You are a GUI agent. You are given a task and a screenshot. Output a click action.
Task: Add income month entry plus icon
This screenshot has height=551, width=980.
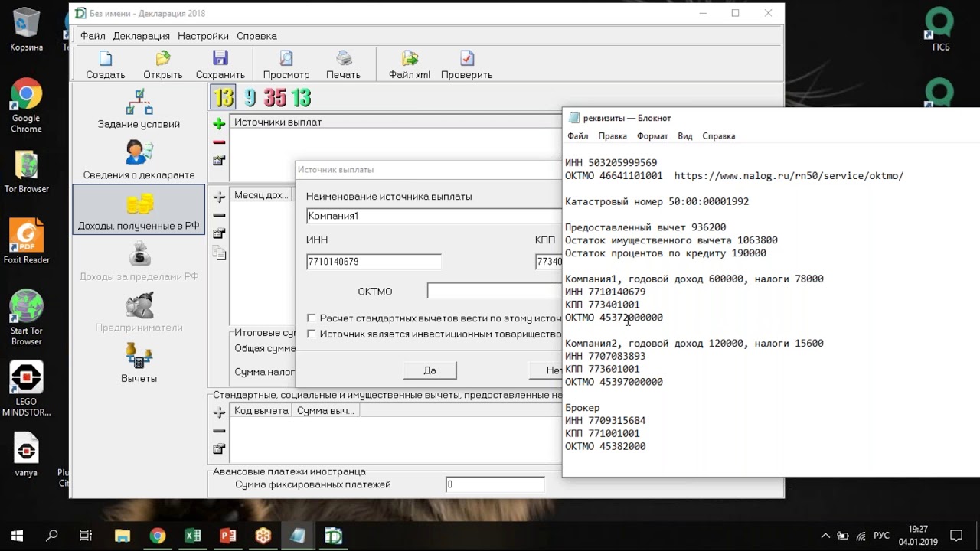pos(219,197)
